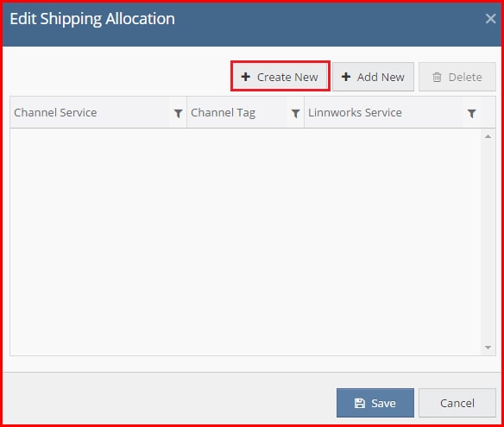Save the shipping allocation changes
This screenshot has height=427, width=504.
pyautogui.click(x=375, y=403)
